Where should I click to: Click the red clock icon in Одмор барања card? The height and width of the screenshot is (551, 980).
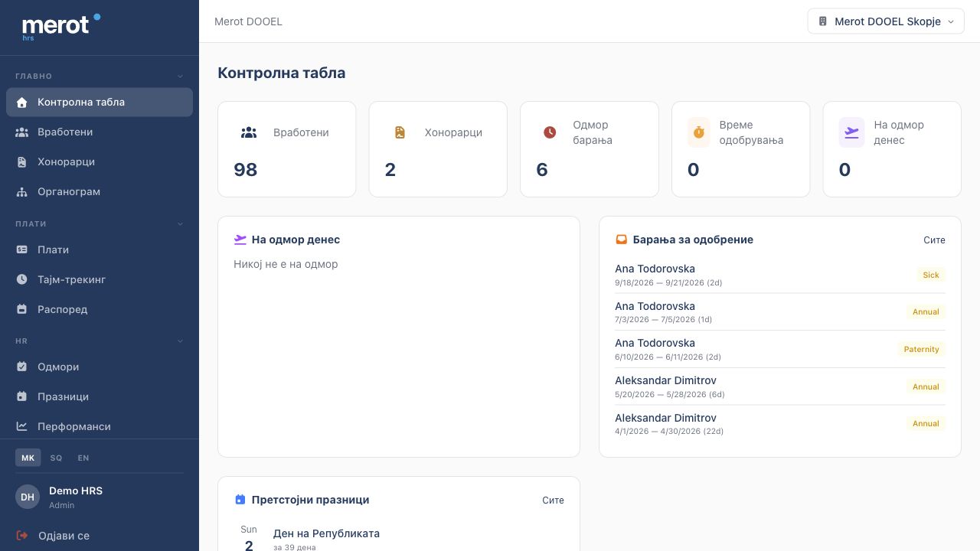tap(550, 132)
